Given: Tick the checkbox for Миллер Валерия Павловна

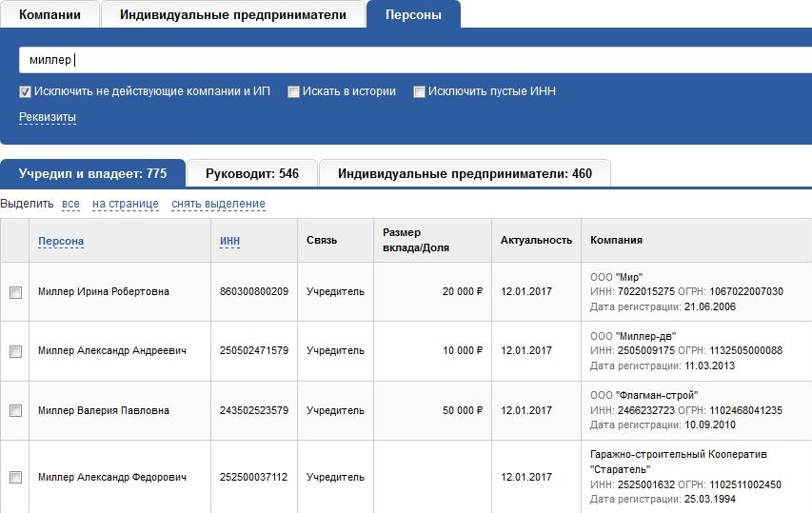Looking at the screenshot, I should 15,410.
